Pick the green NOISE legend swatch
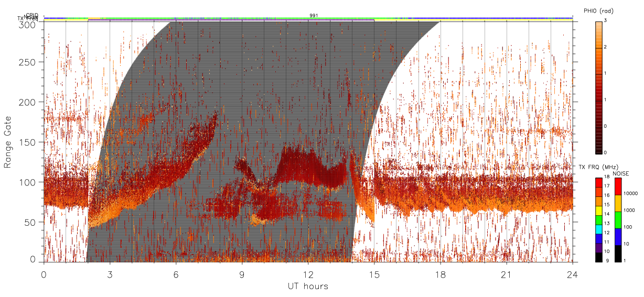Screen dimensions: 644x297 pyautogui.click(x=618, y=220)
